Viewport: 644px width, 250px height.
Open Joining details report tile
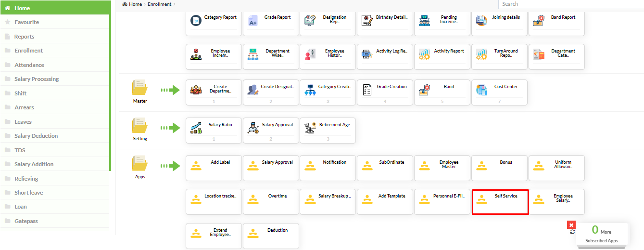coord(499,23)
